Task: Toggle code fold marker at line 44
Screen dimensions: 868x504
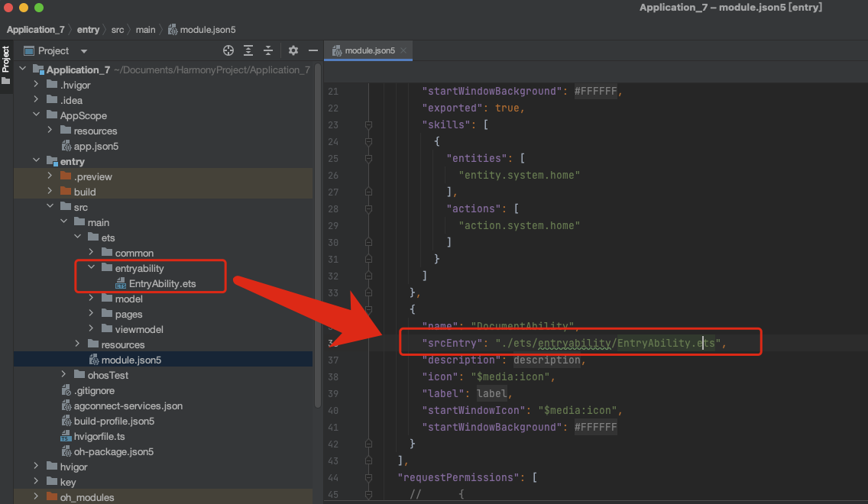Action: pyautogui.click(x=368, y=477)
